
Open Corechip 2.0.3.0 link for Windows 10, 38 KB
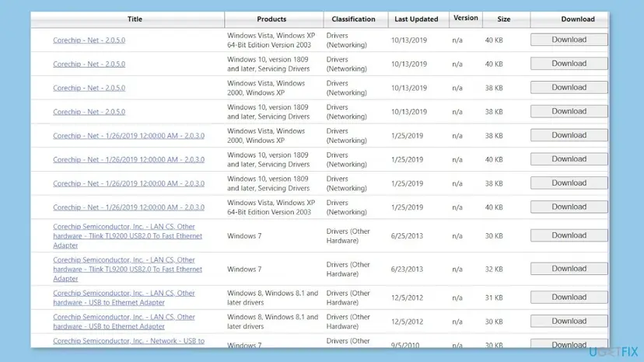coord(128,183)
